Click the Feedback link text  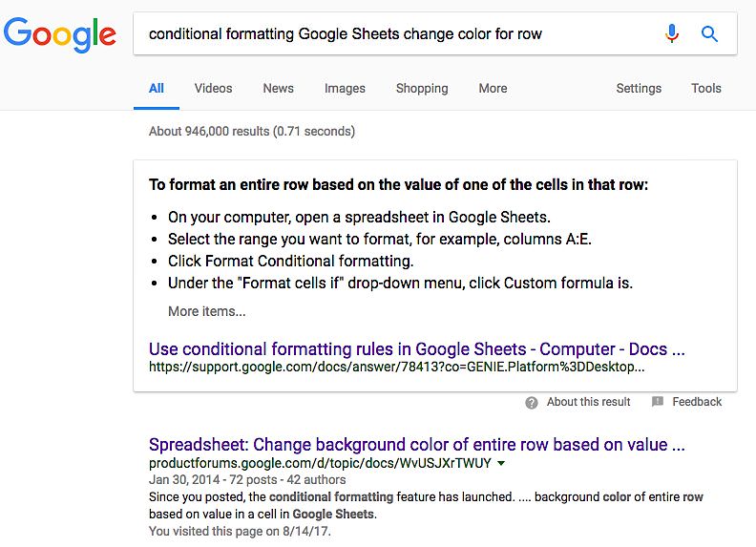tap(697, 402)
